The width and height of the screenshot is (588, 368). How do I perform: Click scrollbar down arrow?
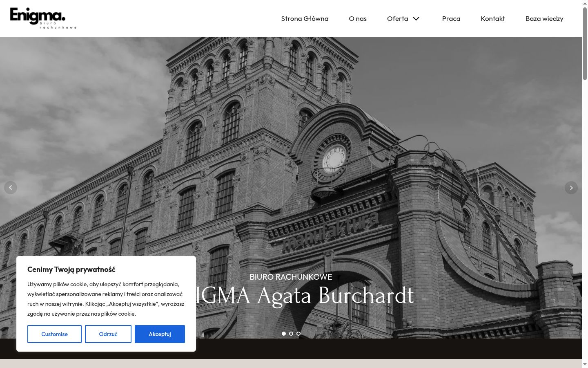click(x=585, y=364)
